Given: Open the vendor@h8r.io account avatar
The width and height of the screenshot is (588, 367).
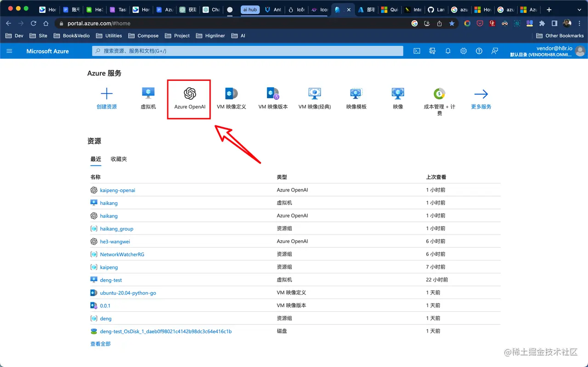Looking at the screenshot, I should pos(580,51).
